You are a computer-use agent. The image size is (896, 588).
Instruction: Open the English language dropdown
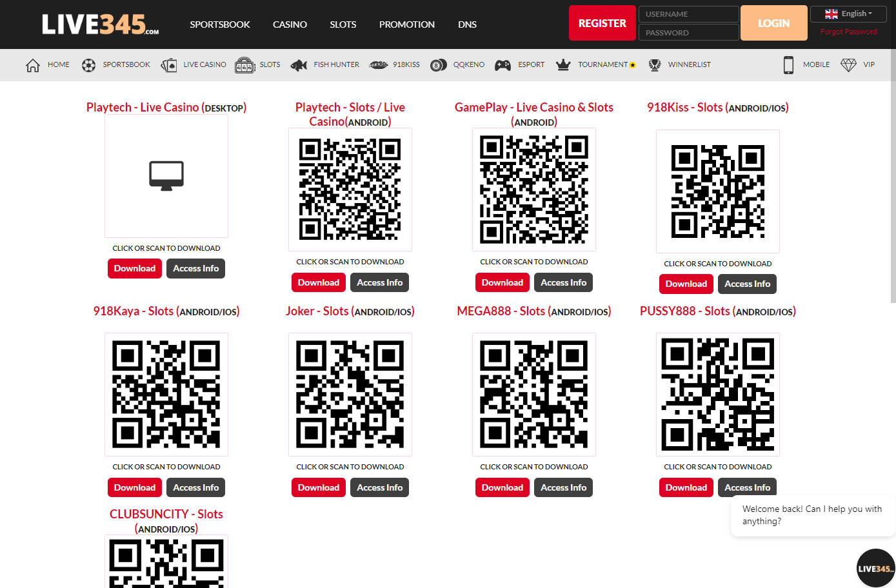click(x=849, y=14)
